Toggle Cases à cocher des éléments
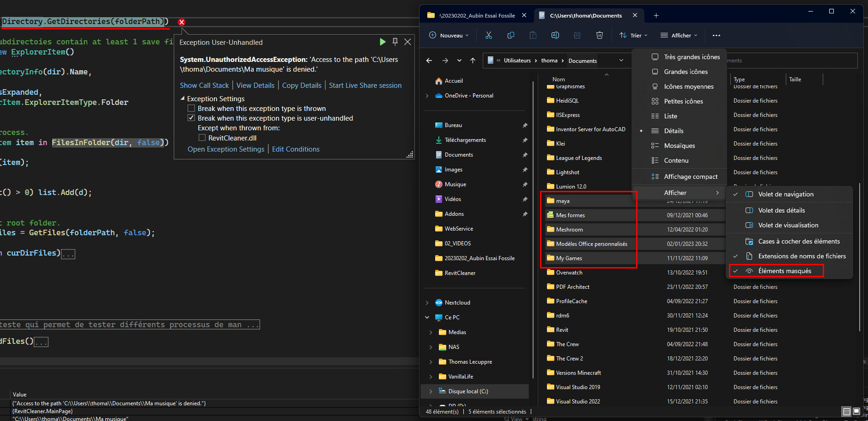This screenshot has height=421, width=868. [789, 241]
